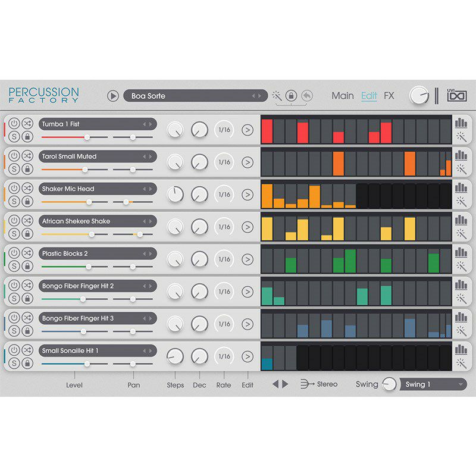Lock the Plastic Blocks 2 track
This screenshot has height=476, width=476.
(27, 266)
